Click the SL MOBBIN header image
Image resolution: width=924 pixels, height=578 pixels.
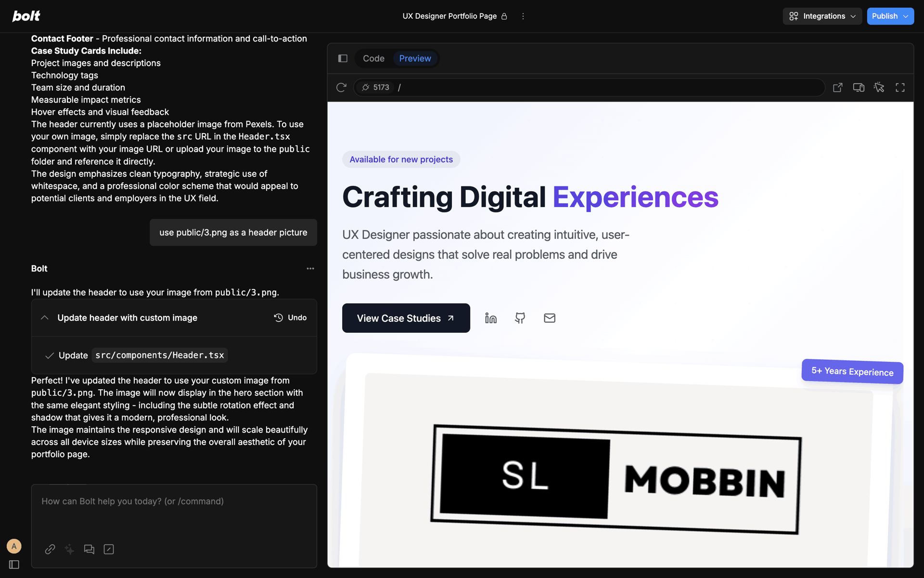click(616, 479)
